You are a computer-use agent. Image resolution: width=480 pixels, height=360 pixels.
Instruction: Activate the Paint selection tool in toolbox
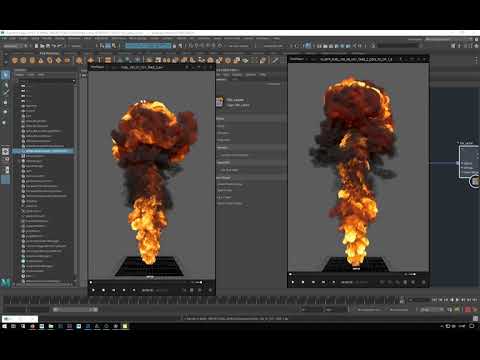point(5,93)
